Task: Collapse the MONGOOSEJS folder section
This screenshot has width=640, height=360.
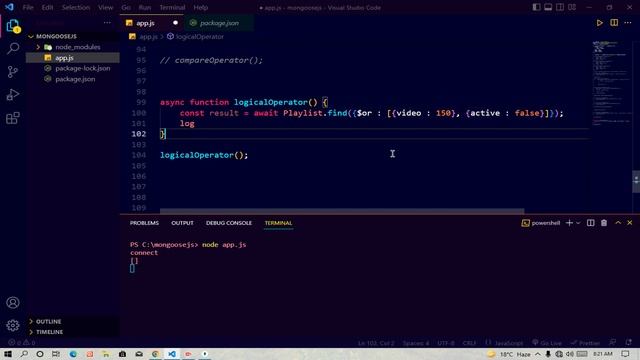Action: (73, 36)
